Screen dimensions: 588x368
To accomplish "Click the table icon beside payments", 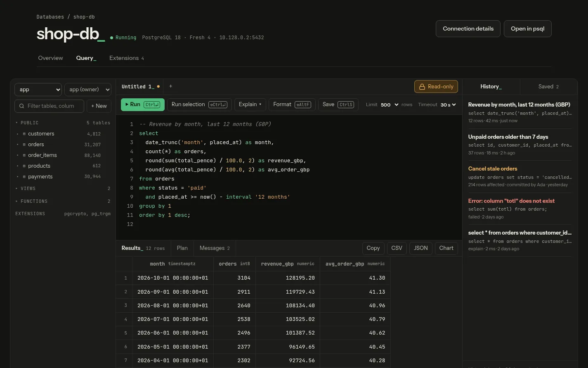I will [24, 177].
